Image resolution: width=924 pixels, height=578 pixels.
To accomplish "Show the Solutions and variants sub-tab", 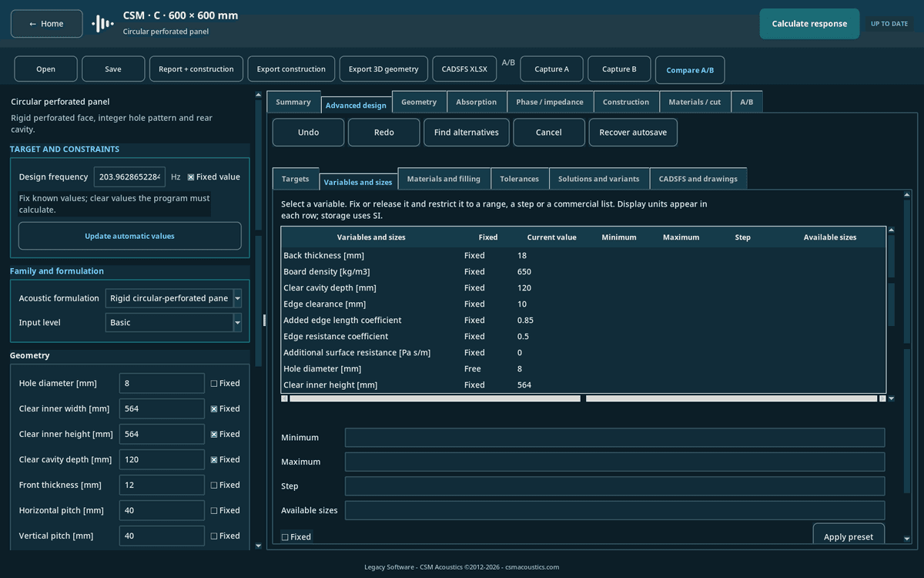I will pos(598,179).
